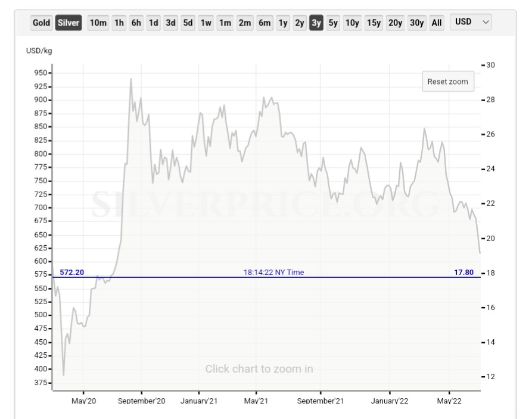532x419 pixels.
Task: Click the blue current price line
Action: click(x=266, y=277)
